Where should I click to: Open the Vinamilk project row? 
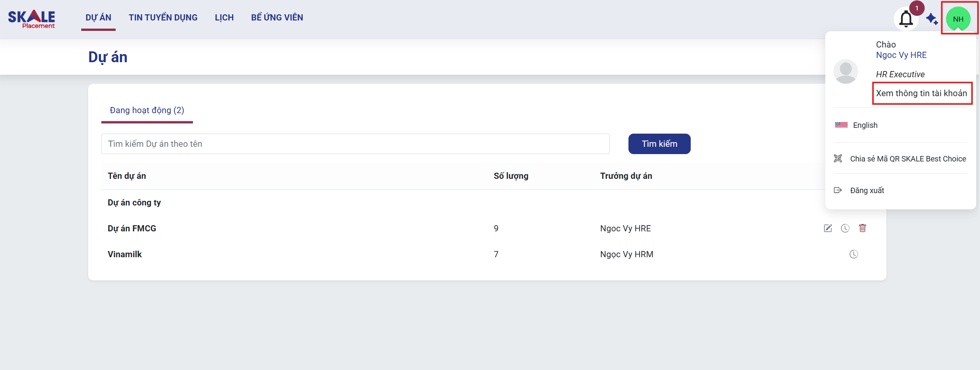[x=125, y=255]
